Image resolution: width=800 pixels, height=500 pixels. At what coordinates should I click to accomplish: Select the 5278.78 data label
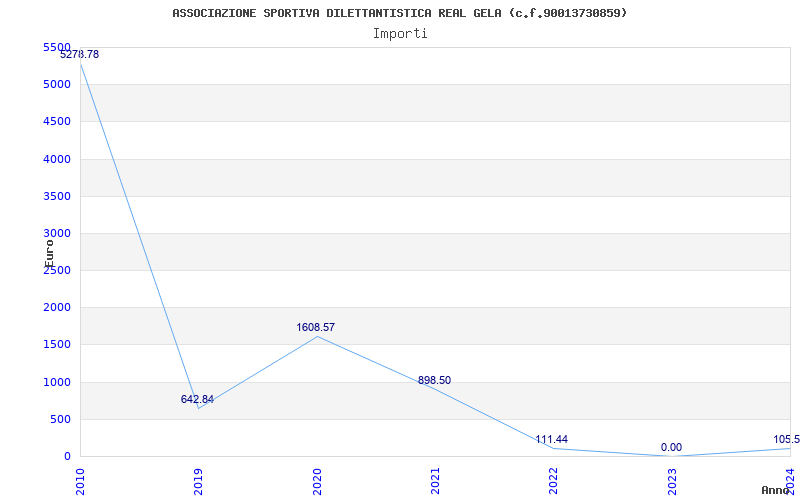pos(80,54)
